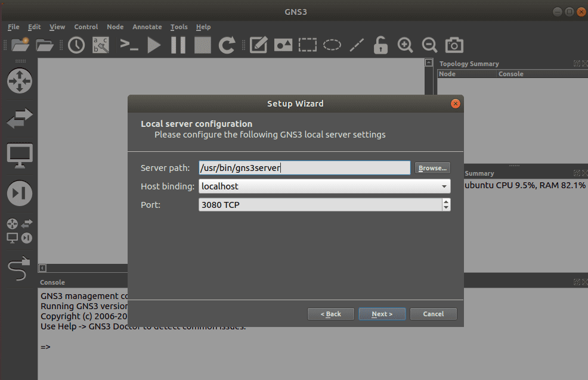
Task: Browse security devices in the sidebar
Action: [x=20, y=193]
